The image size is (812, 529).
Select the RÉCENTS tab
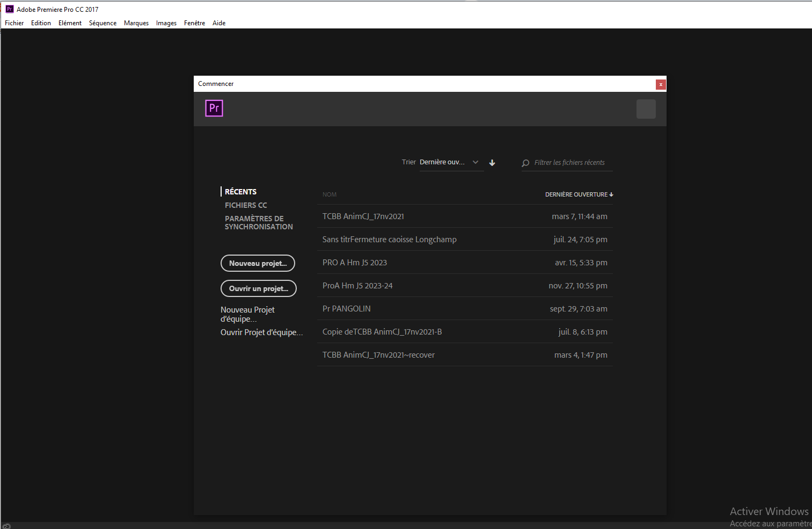pos(240,192)
